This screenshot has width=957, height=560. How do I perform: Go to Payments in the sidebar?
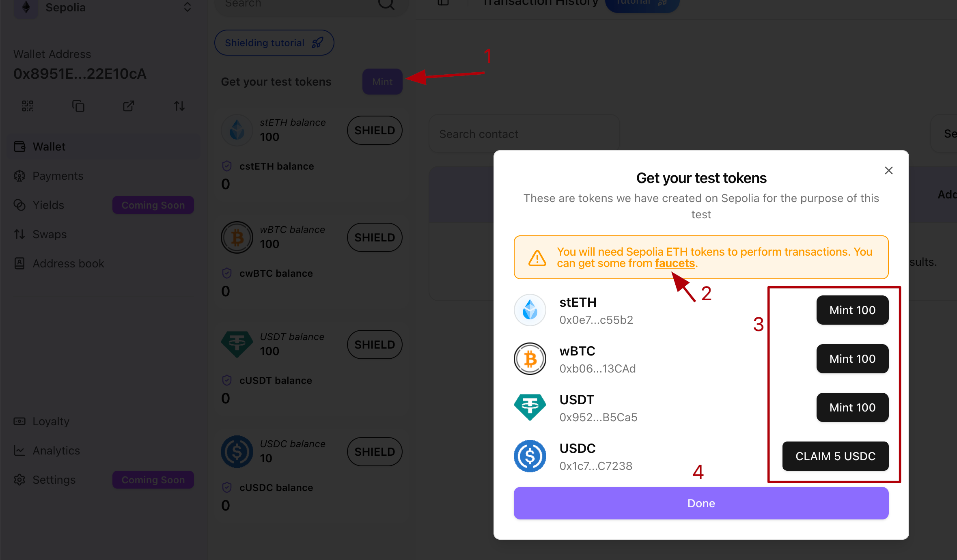[x=58, y=176]
